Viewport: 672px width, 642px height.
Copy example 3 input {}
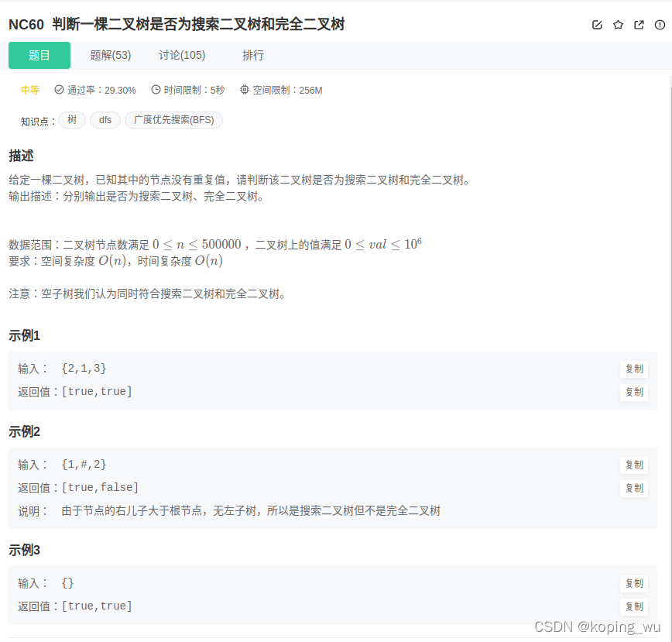(634, 584)
